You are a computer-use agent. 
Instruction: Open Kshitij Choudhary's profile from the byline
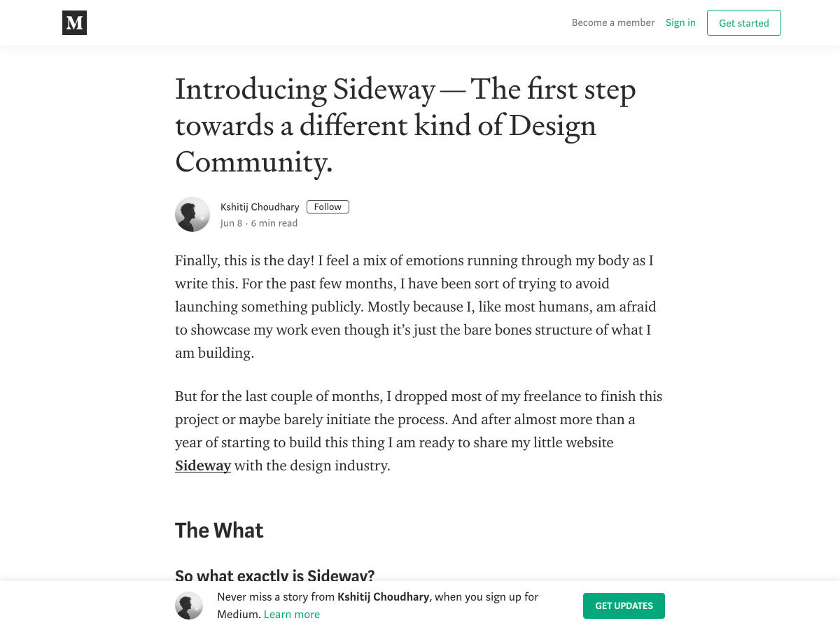click(x=260, y=206)
